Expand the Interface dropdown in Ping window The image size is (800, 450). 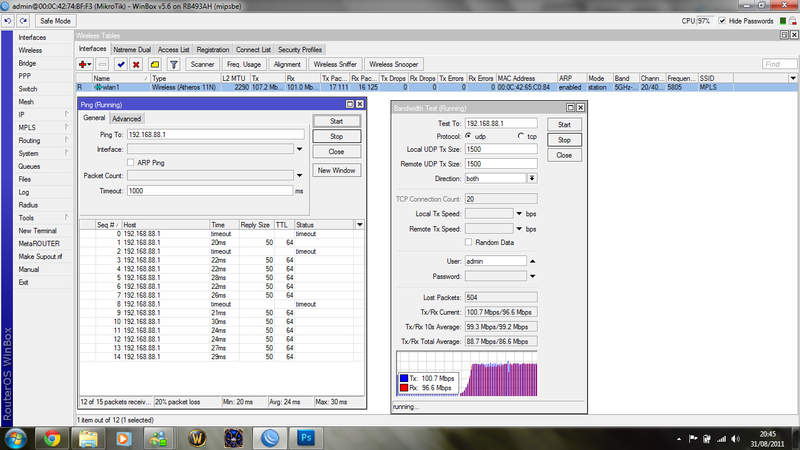(x=299, y=148)
